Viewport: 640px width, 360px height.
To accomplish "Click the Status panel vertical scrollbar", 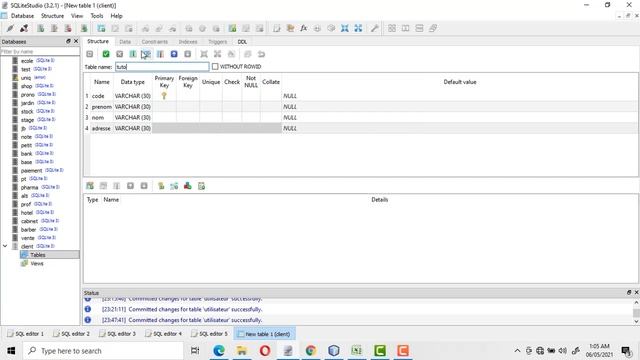I will pyautogui.click(x=636, y=311).
